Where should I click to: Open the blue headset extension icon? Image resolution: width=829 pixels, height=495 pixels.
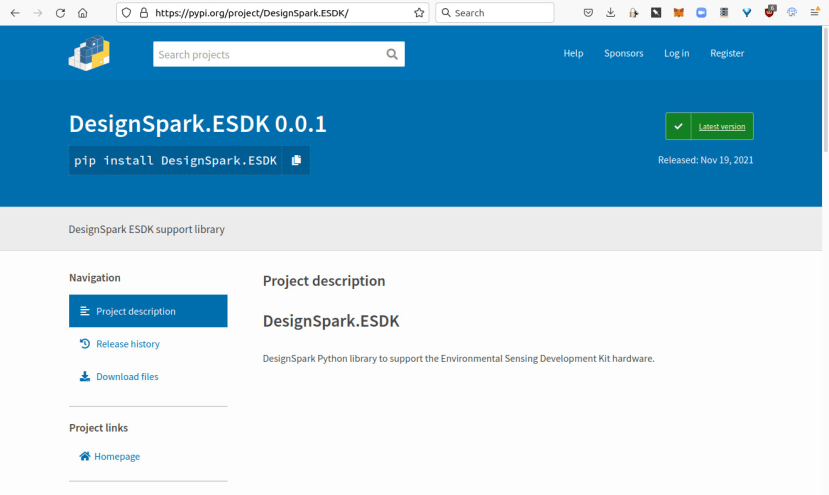coord(791,13)
